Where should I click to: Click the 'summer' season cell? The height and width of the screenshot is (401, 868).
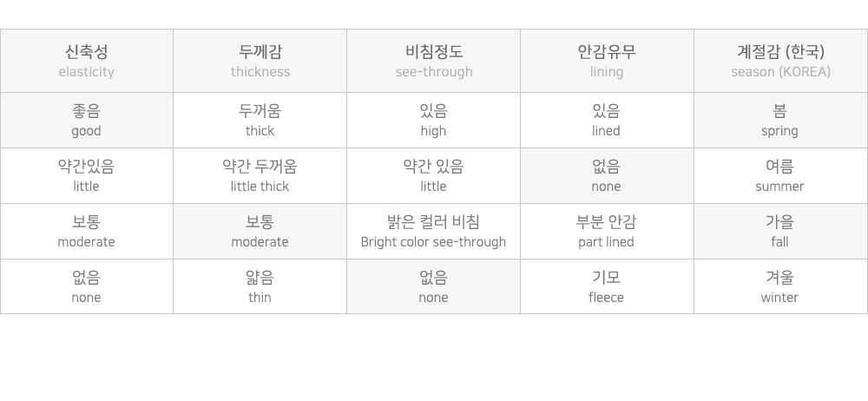(x=780, y=175)
